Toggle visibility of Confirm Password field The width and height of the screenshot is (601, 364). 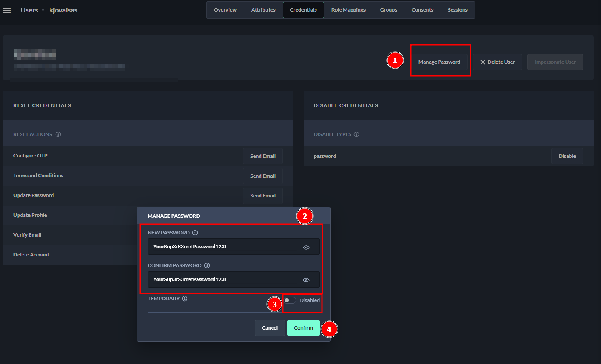pyautogui.click(x=306, y=280)
